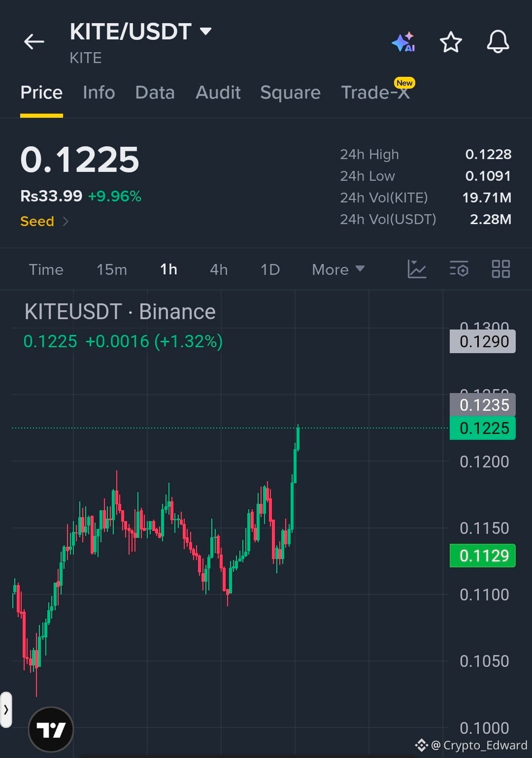The image size is (532, 758).
Task: Tap the Rs33.99 converted price
Action: [51, 196]
